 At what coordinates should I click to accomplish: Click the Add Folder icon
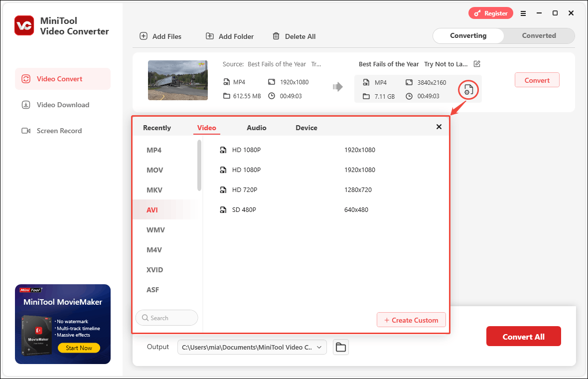tap(210, 36)
